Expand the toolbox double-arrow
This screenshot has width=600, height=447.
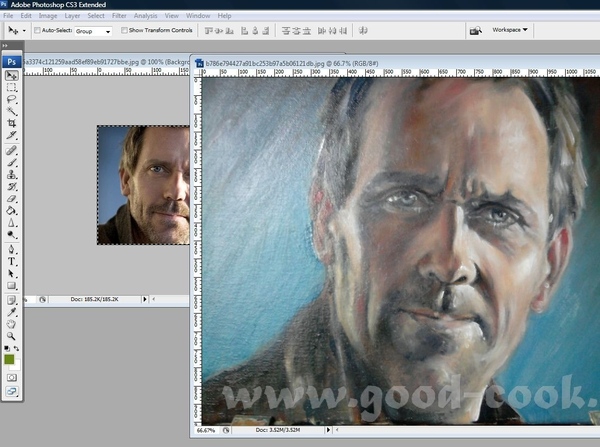[5, 46]
